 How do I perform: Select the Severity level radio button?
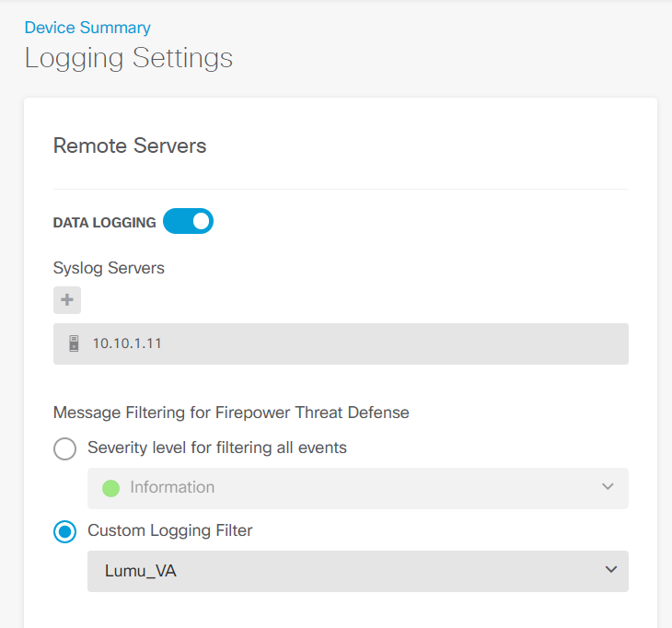[x=65, y=448]
